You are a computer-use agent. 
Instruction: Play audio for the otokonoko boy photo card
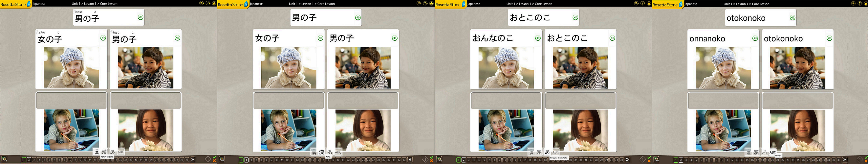829,38
